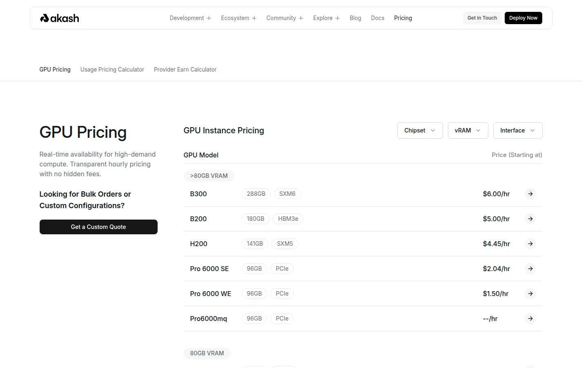Screen dimensions: 588x368
Task: Open the Docs link
Action: pyautogui.click(x=377, y=18)
